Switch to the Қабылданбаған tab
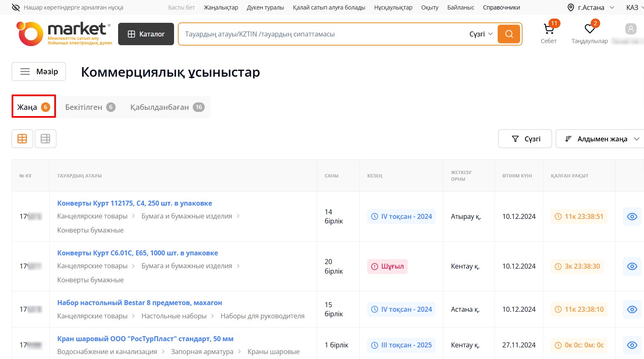644x359 pixels. (x=167, y=107)
